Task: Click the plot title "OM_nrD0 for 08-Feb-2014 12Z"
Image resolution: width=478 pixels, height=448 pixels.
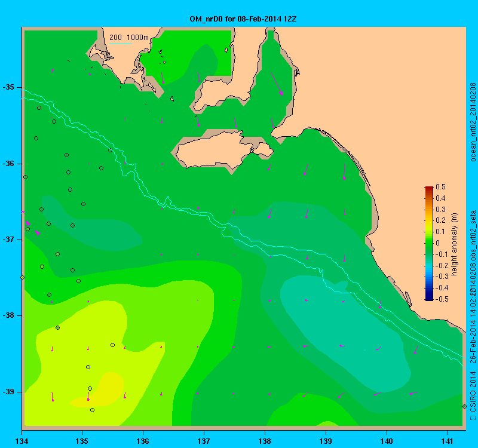Action: (x=243, y=19)
